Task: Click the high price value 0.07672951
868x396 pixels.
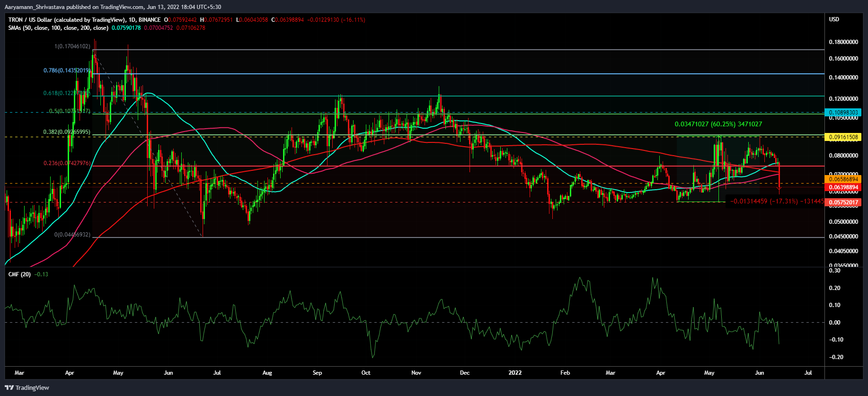Action: (x=219, y=20)
